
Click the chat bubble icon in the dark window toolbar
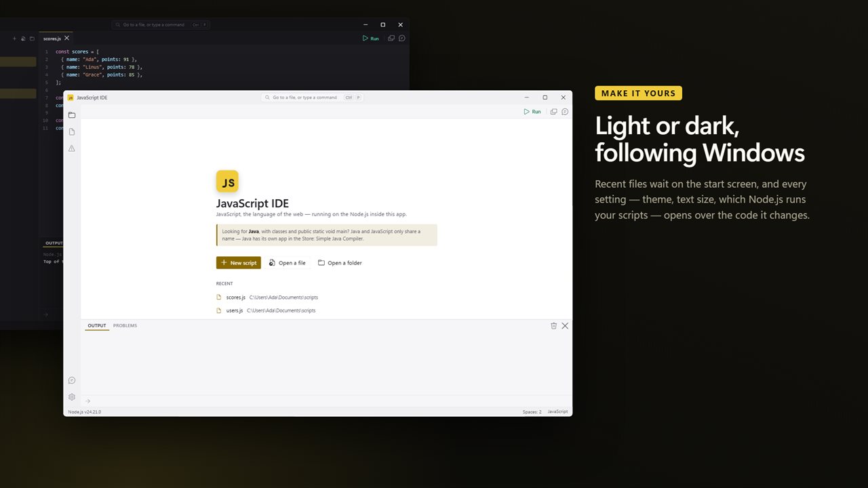[402, 39]
